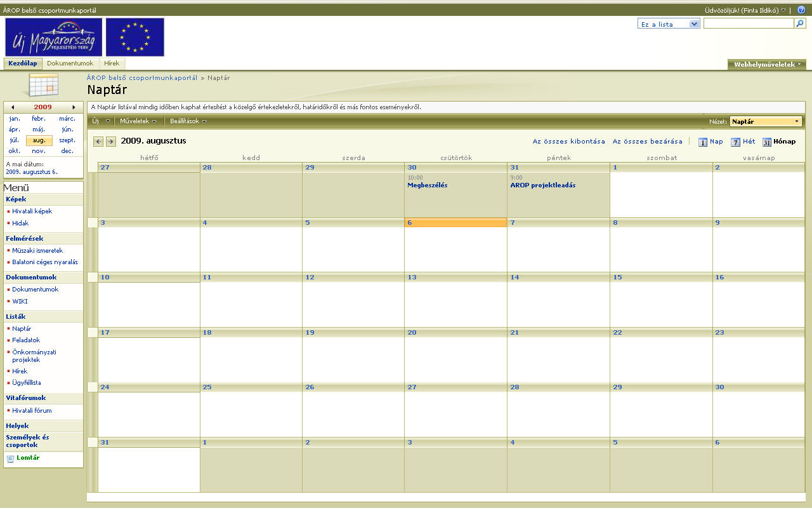This screenshot has height=508, width=812.
Task: Click the calendar list icon beside Naptár title
Action: pyautogui.click(x=44, y=85)
